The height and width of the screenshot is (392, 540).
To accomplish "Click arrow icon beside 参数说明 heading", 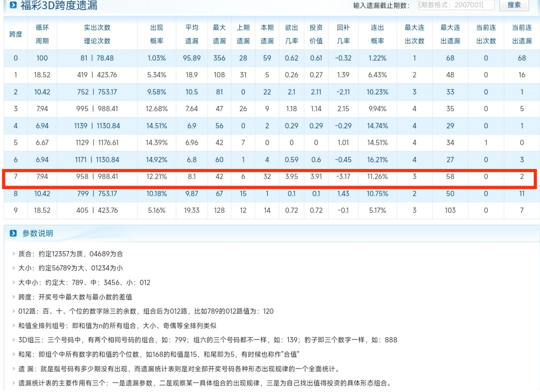I will click(13, 233).
